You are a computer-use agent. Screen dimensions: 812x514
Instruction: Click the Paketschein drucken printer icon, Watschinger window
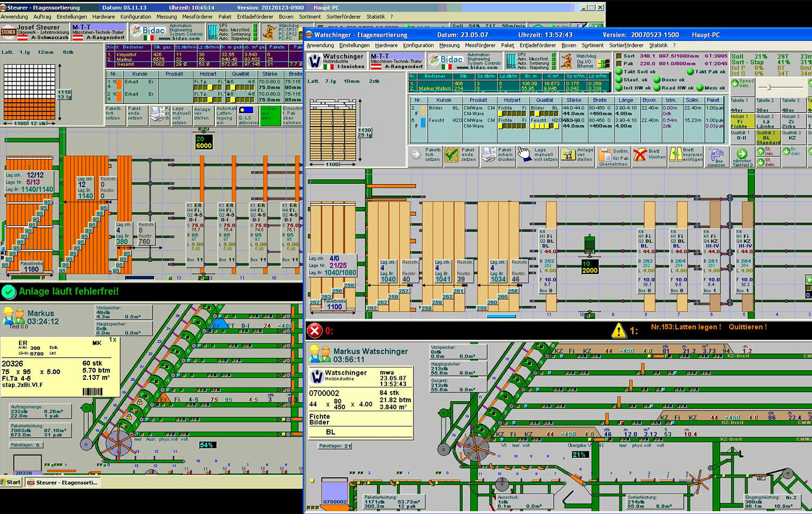pyautogui.click(x=489, y=155)
